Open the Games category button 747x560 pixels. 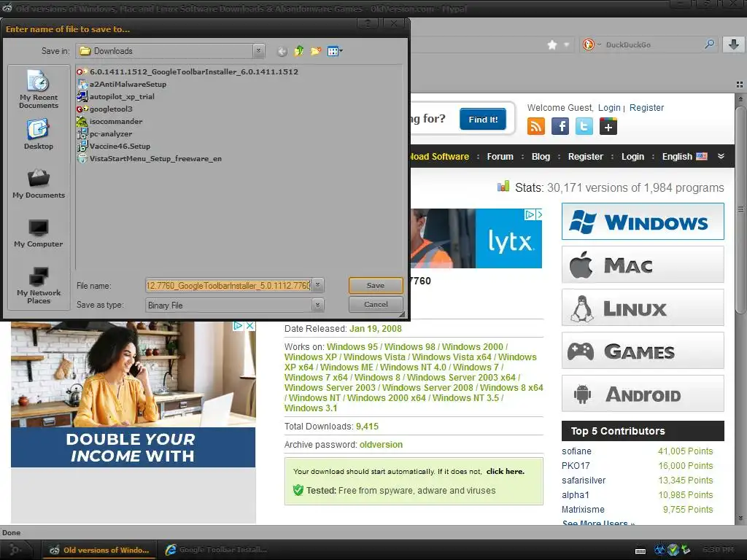point(643,351)
